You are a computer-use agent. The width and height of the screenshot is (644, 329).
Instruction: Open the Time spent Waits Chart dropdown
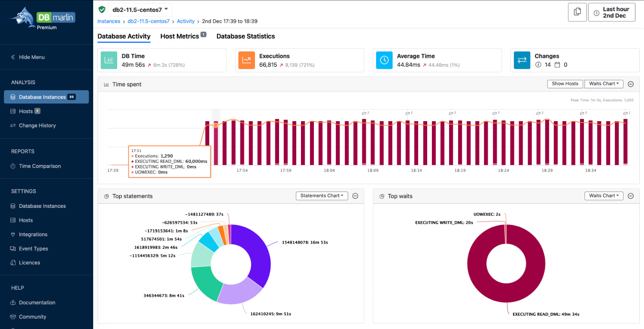click(605, 84)
